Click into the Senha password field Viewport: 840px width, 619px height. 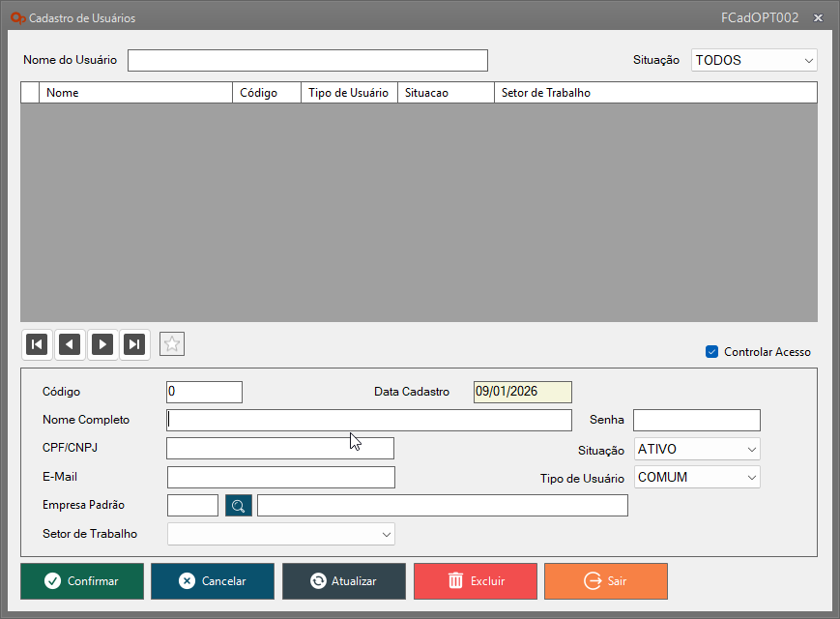[696, 420]
